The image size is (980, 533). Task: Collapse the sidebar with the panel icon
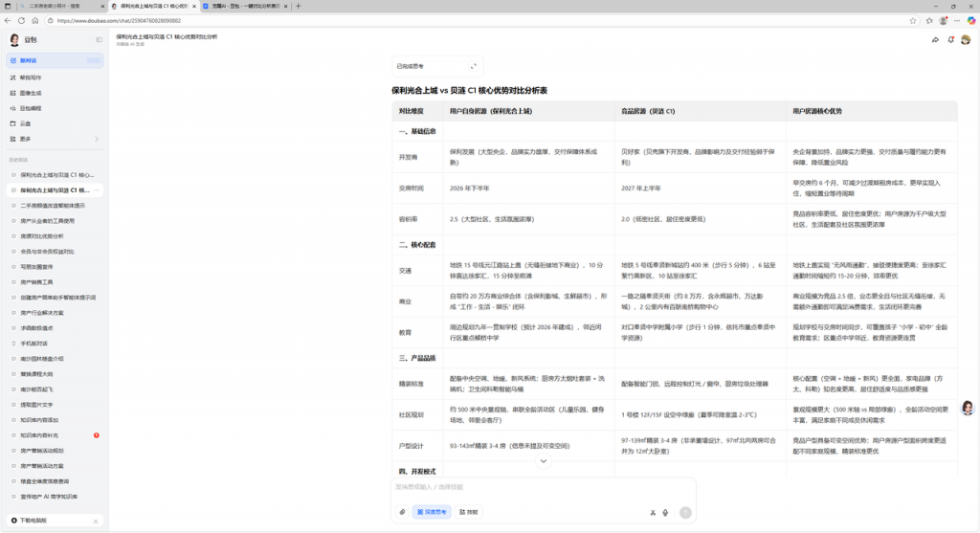99,40
